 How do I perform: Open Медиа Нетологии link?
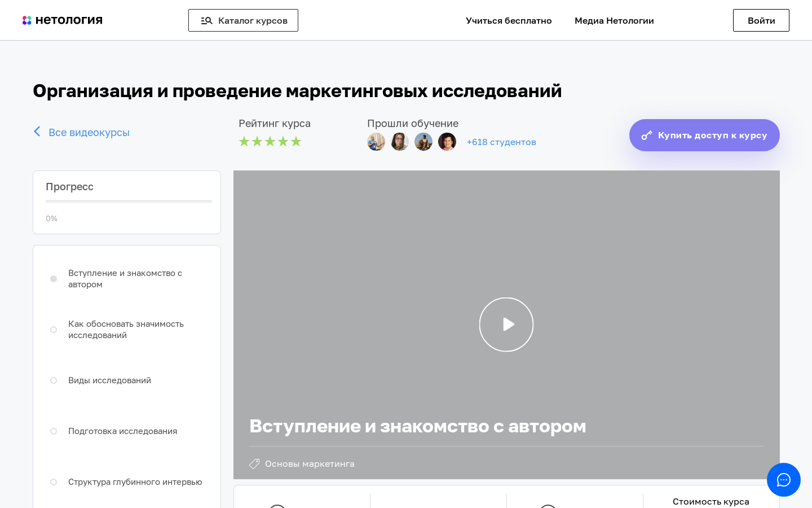[x=614, y=20]
